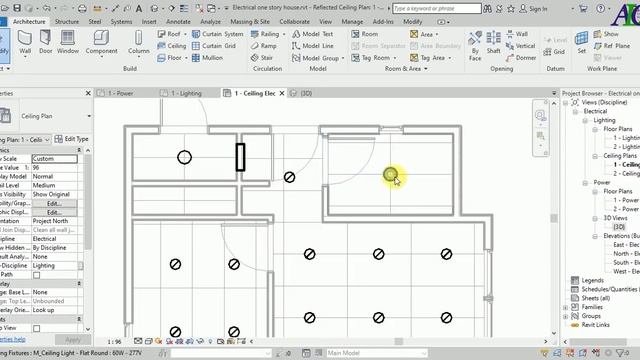Select the Dormer opening tool
Viewport: 640px width, 360px height.
pyautogui.click(x=521, y=58)
